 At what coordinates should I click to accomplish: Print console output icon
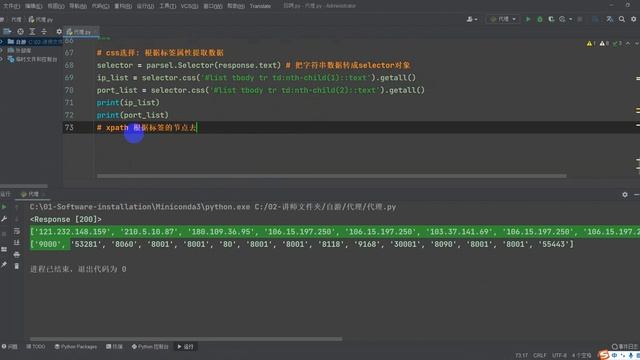pyautogui.click(x=17, y=254)
